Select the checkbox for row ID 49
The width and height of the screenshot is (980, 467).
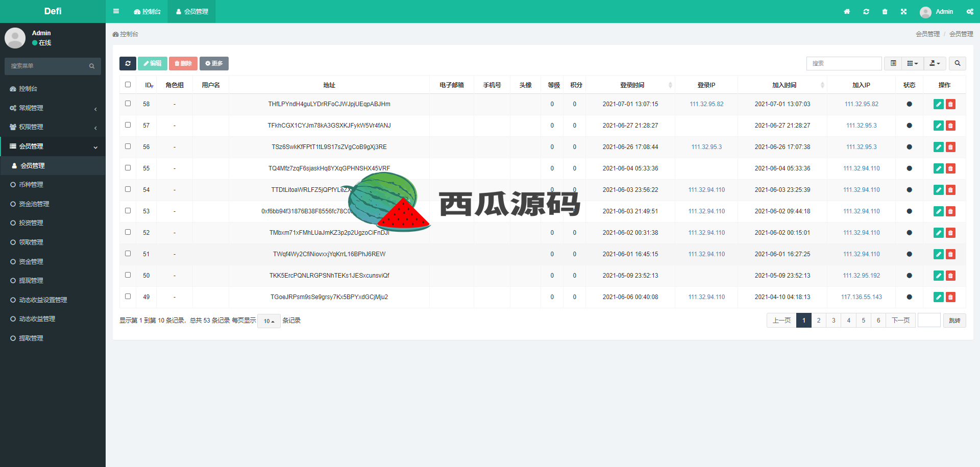pyautogui.click(x=128, y=297)
